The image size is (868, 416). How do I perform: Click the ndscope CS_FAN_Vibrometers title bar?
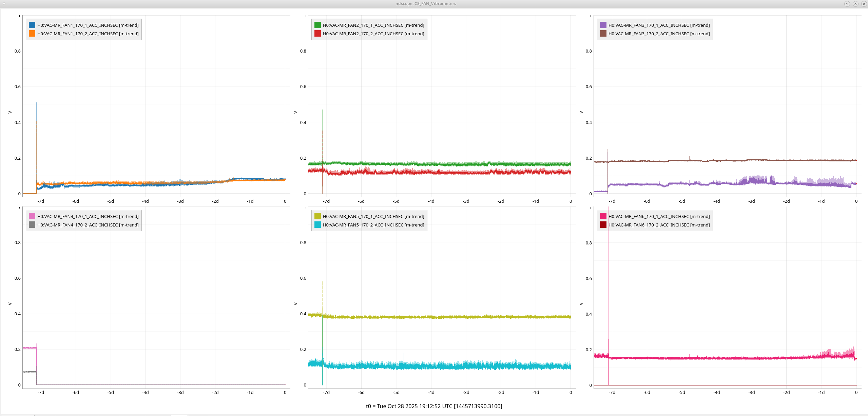pos(425,4)
